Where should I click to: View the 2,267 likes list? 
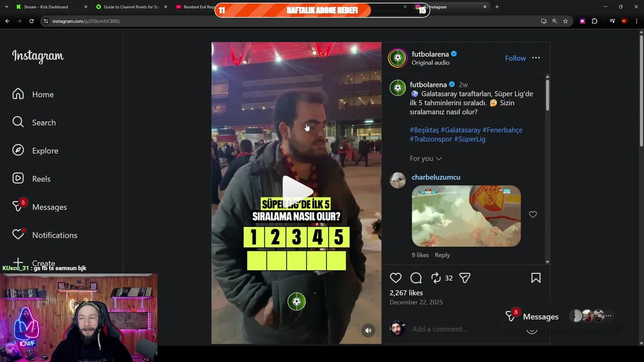(406, 293)
